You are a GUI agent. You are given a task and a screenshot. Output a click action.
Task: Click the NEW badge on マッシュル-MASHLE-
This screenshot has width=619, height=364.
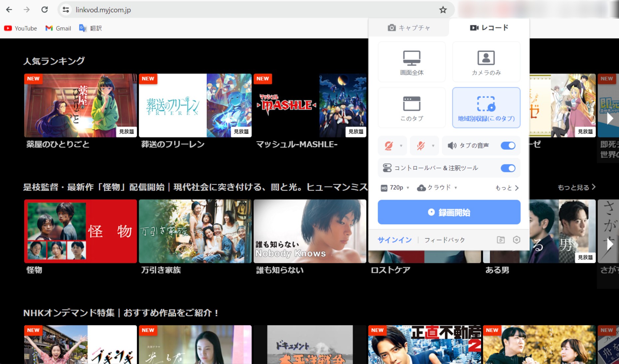[x=263, y=79]
